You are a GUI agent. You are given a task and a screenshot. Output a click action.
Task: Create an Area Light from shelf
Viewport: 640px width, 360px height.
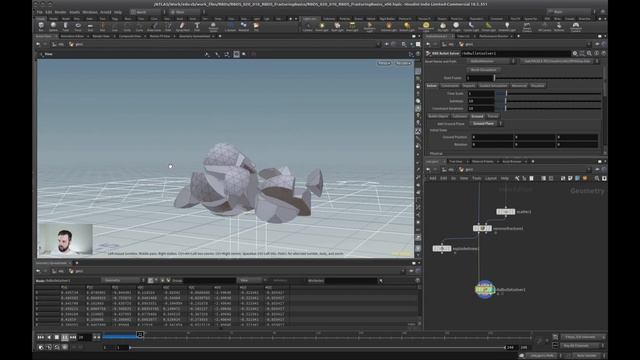pos(352,27)
